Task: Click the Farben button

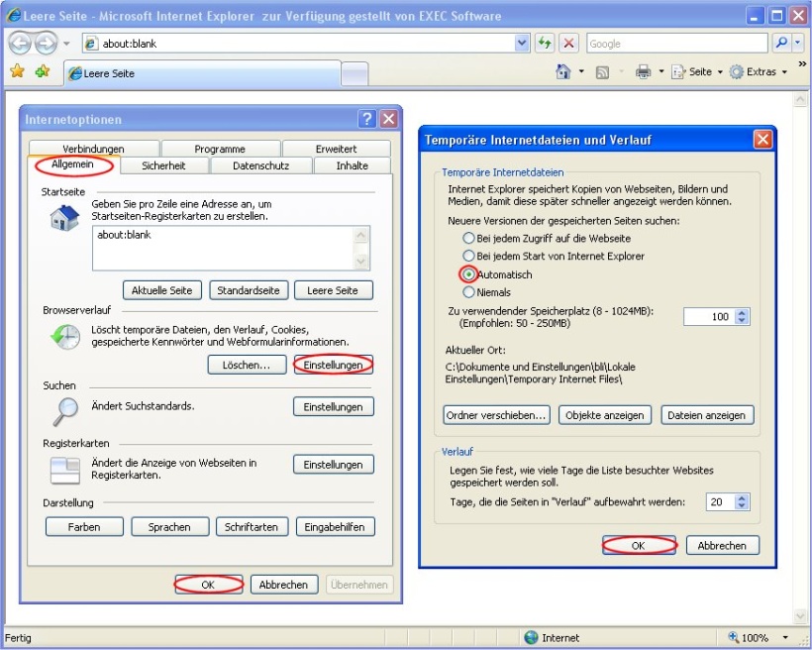Action: click(x=84, y=526)
